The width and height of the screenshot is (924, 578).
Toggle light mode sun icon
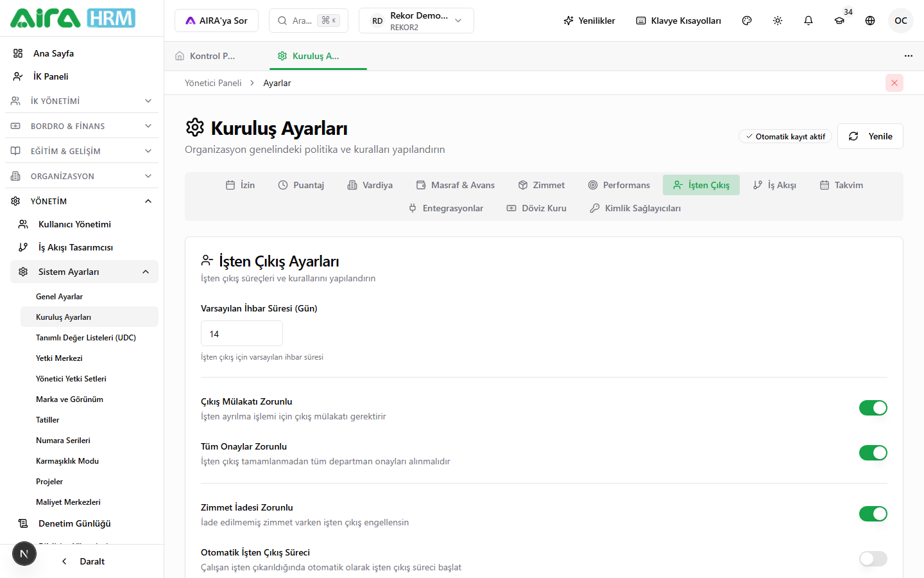(778, 21)
